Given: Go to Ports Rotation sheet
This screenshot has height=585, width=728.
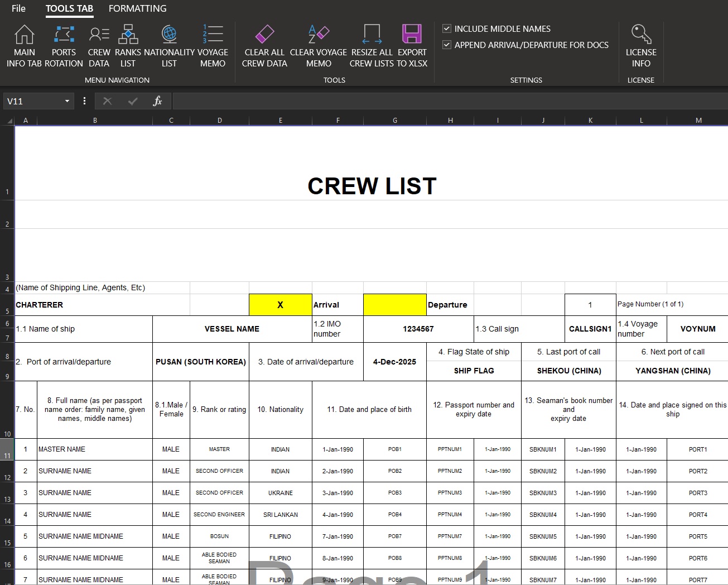Looking at the screenshot, I should (x=64, y=46).
